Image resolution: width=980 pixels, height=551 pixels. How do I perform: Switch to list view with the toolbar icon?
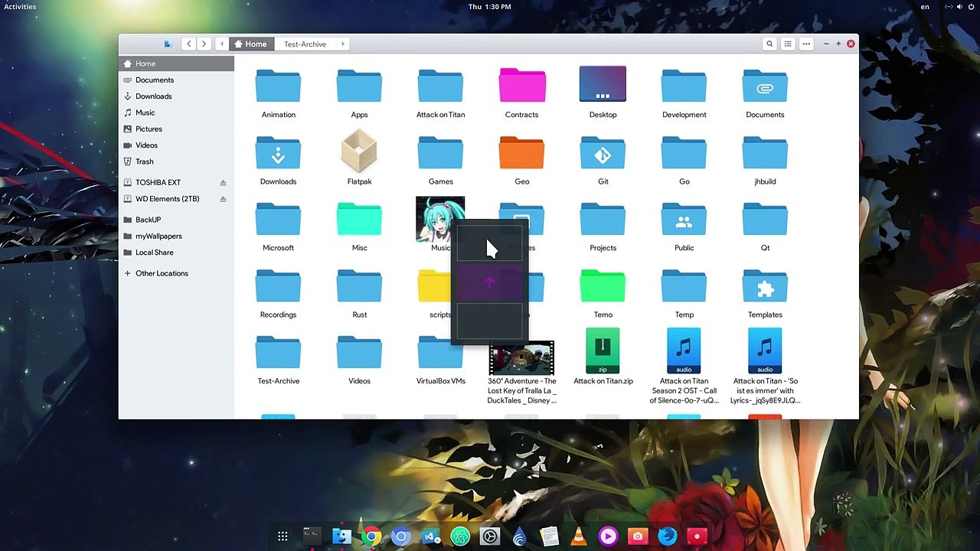[788, 44]
